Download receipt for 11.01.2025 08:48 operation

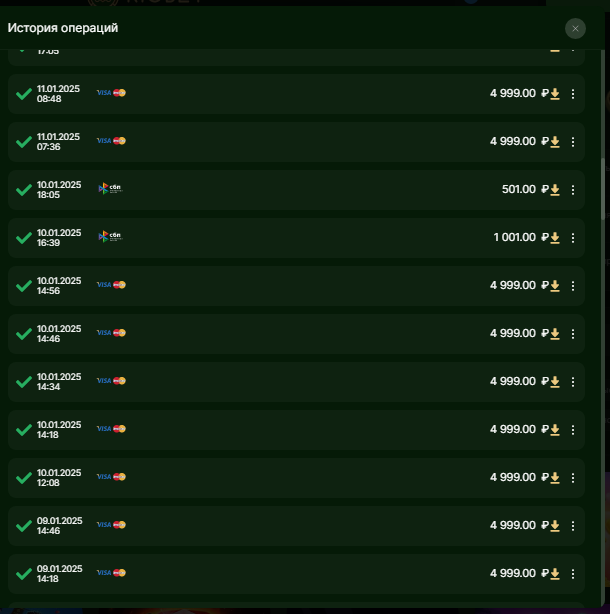[555, 94]
